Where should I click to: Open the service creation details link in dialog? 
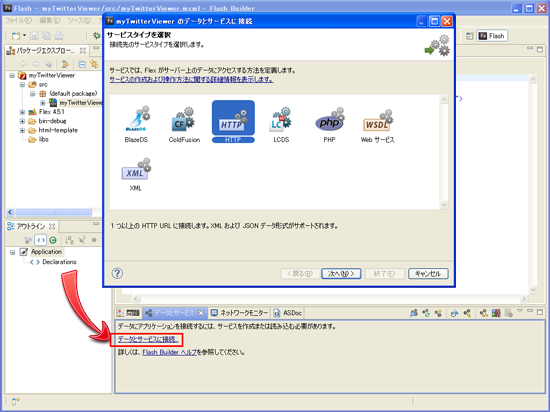192,80
